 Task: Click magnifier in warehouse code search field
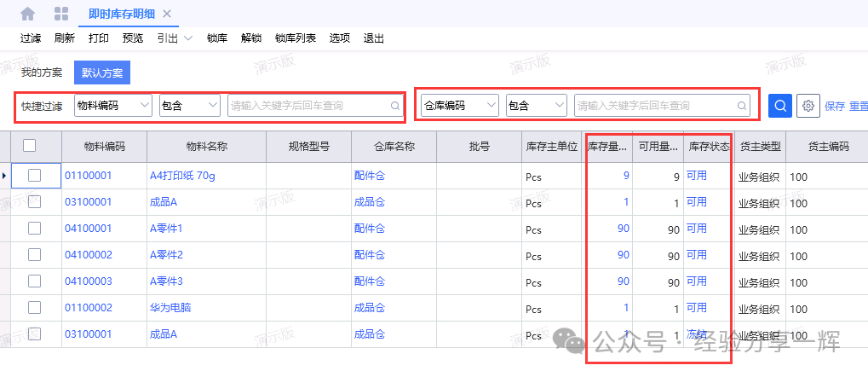(742, 106)
